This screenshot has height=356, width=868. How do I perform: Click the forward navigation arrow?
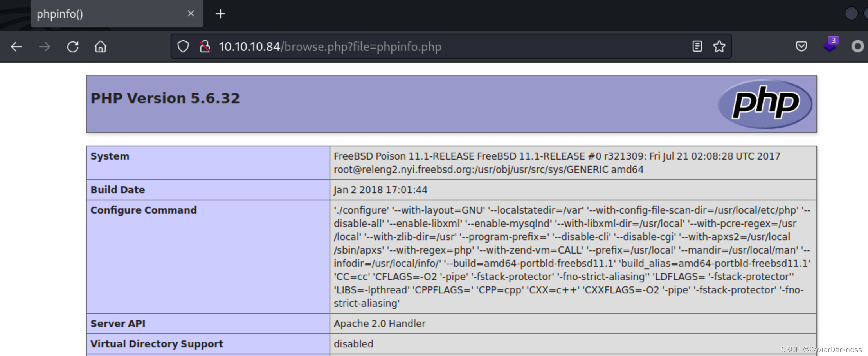tap(45, 47)
